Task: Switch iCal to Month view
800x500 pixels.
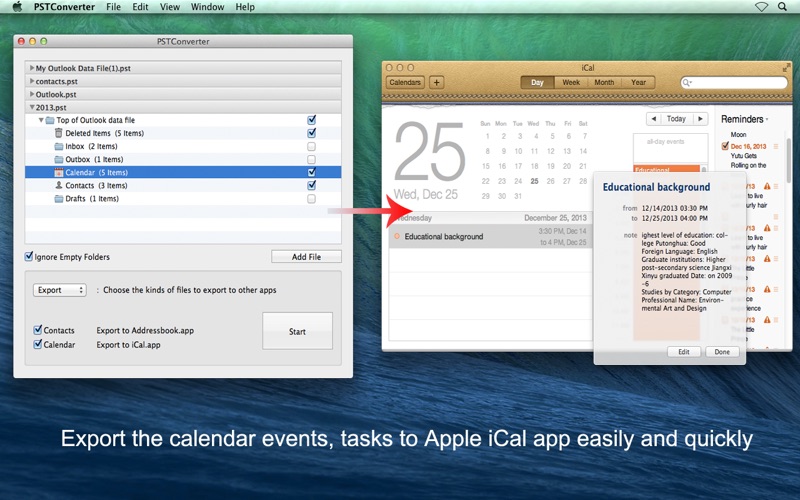Action: pyautogui.click(x=604, y=83)
